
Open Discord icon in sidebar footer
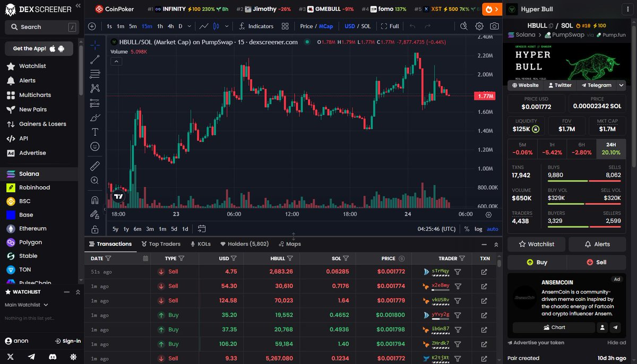click(x=52, y=357)
